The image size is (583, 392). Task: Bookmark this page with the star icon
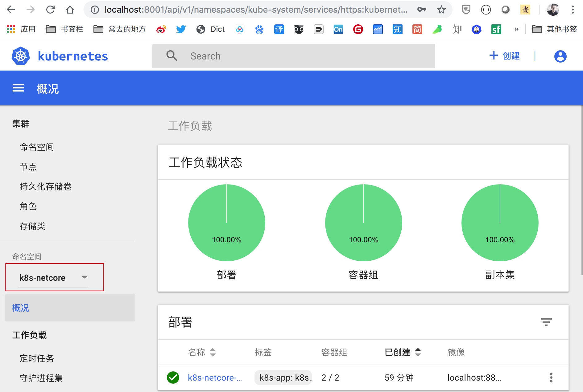(x=441, y=10)
